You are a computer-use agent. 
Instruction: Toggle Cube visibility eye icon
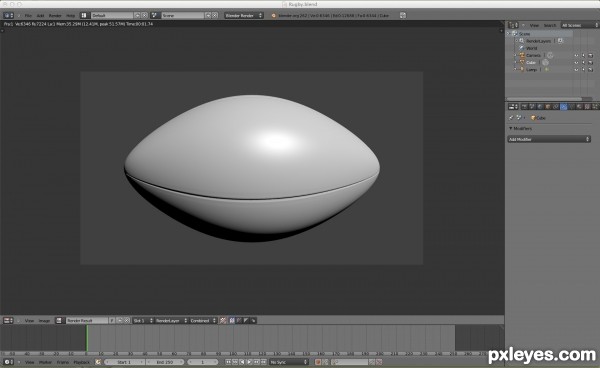pos(576,62)
